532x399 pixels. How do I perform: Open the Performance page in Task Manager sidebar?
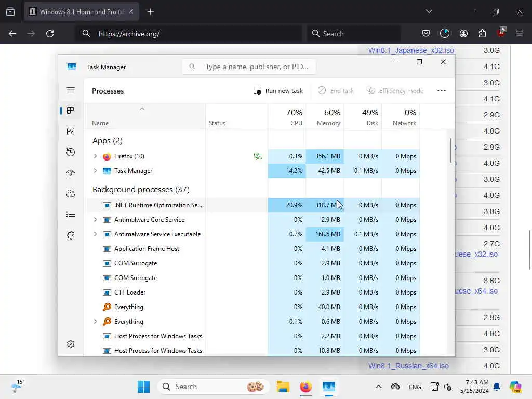tap(71, 131)
